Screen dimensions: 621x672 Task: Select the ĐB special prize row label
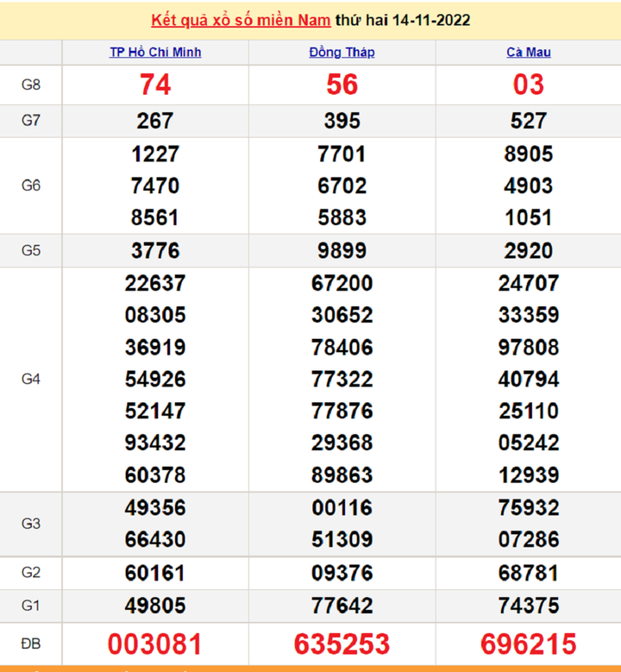tap(31, 644)
